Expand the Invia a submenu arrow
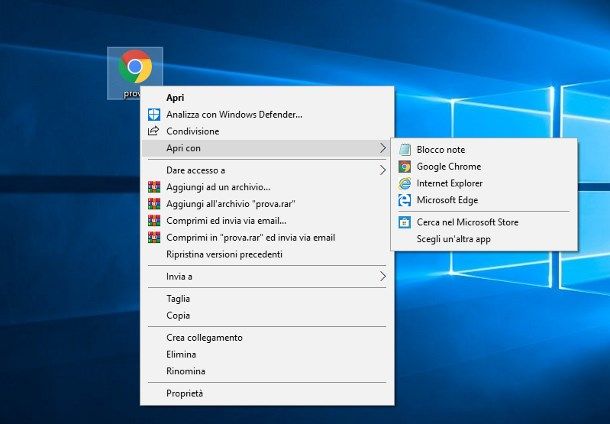This screenshot has height=424, width=610. click(x=383, y=276)
